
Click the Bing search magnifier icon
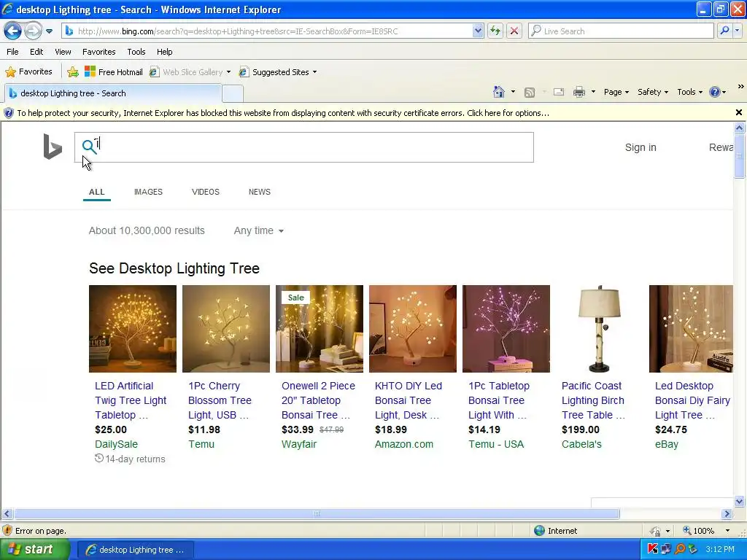click(x=89, y=147)
